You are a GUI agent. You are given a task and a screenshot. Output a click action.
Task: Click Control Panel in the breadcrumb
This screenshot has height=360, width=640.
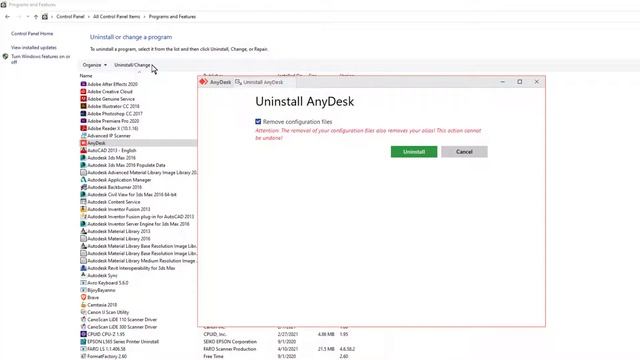70,17
